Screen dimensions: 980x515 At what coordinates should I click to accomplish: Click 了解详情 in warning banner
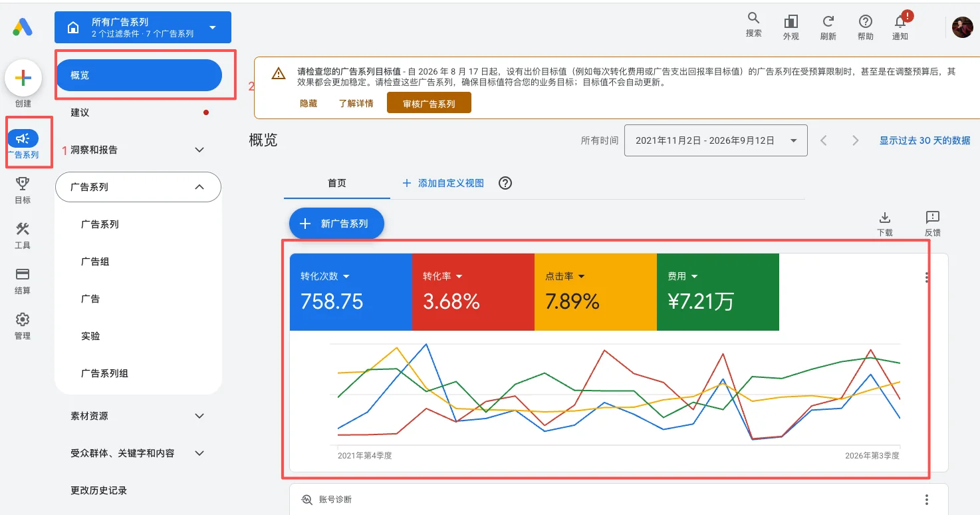[356, 104]
